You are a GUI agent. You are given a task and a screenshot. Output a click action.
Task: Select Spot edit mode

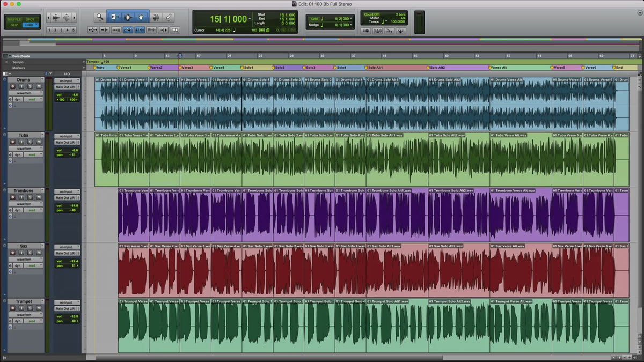coord(30,19)
